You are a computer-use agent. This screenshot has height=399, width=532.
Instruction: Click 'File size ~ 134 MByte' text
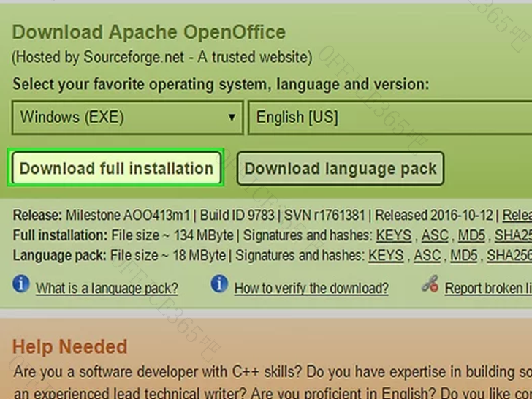172,235
